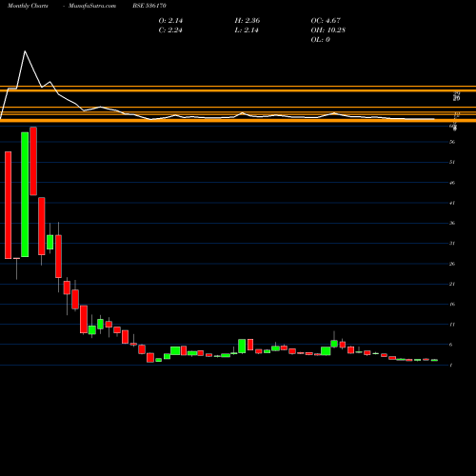Click the tallest green candlestick
476x476 pixels.
pos(25,194)
